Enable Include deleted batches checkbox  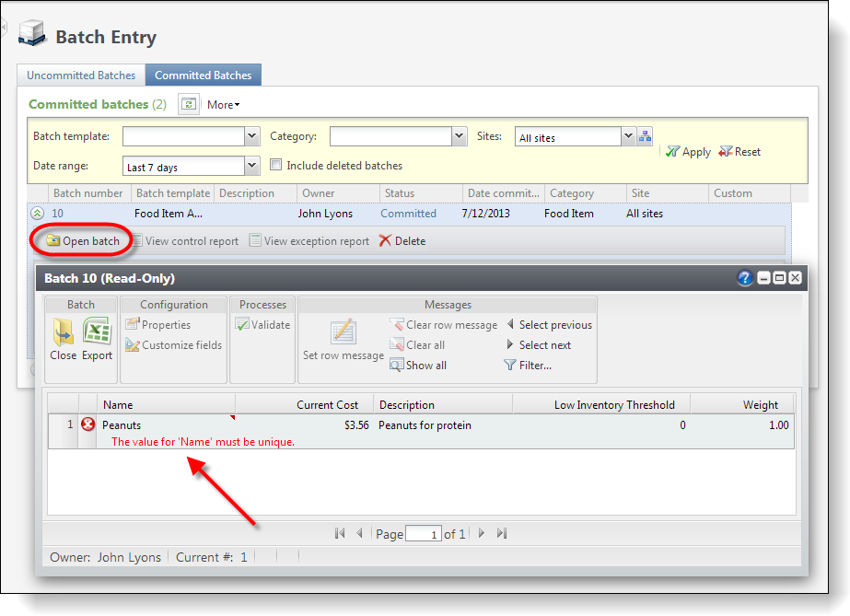click(x=276, y=166)
